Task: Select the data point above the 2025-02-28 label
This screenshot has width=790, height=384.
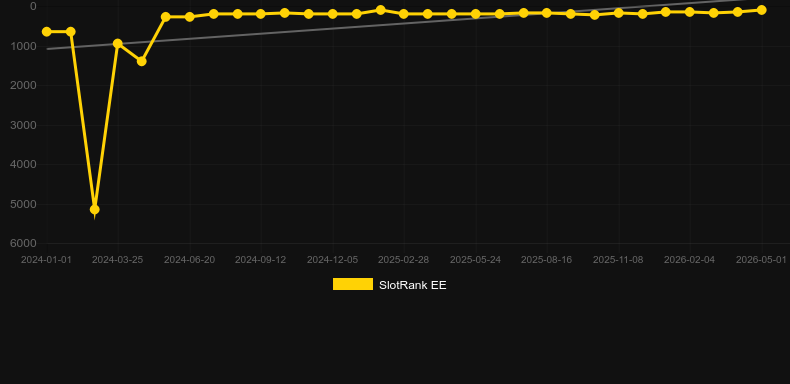Action: (404, 14)
